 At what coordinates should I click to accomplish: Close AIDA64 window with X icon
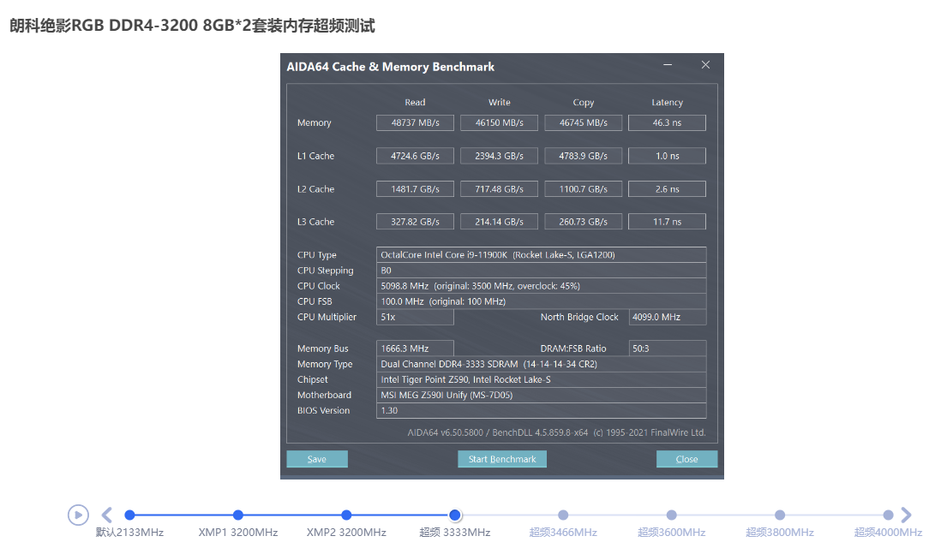coord(705,64)
